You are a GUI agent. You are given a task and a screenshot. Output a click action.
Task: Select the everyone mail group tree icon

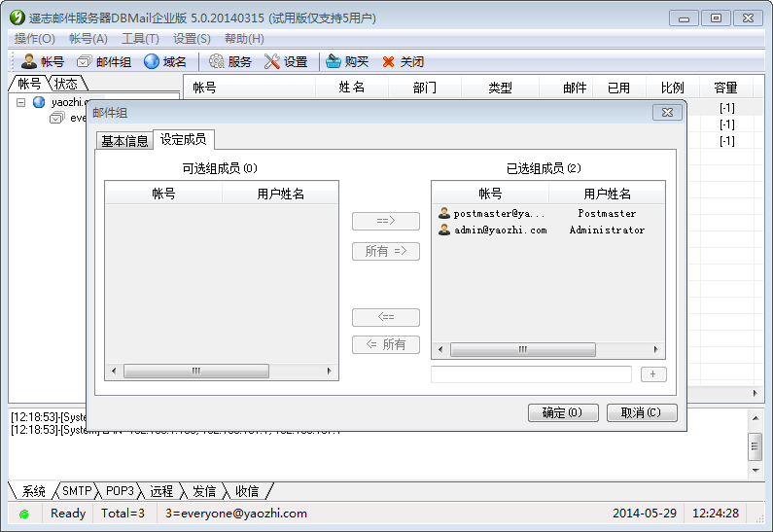click(57, 118)
